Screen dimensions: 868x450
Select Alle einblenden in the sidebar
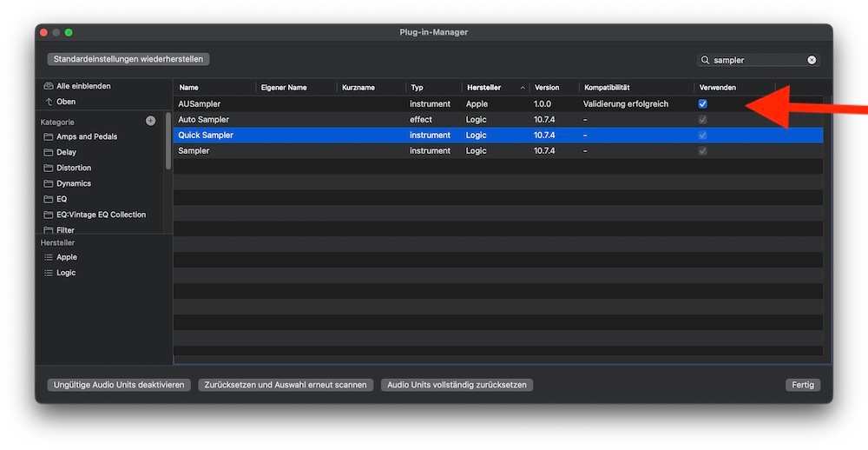82,87
